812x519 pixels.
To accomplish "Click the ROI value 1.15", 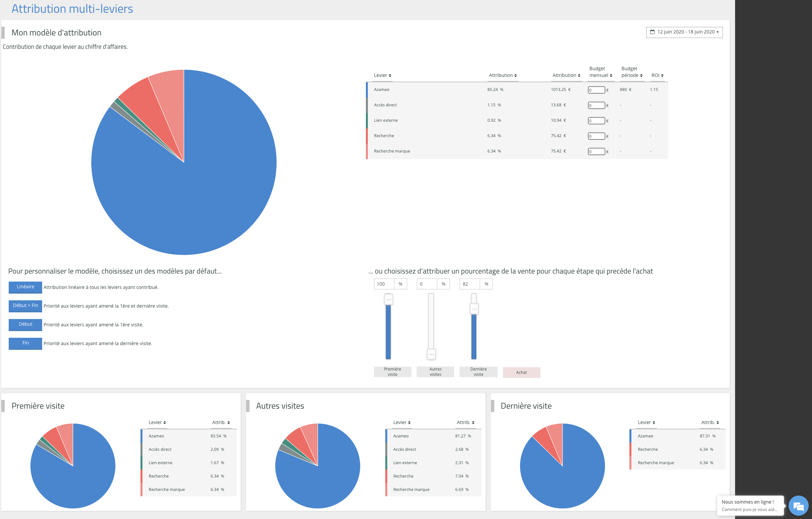I will pos(654,90).
